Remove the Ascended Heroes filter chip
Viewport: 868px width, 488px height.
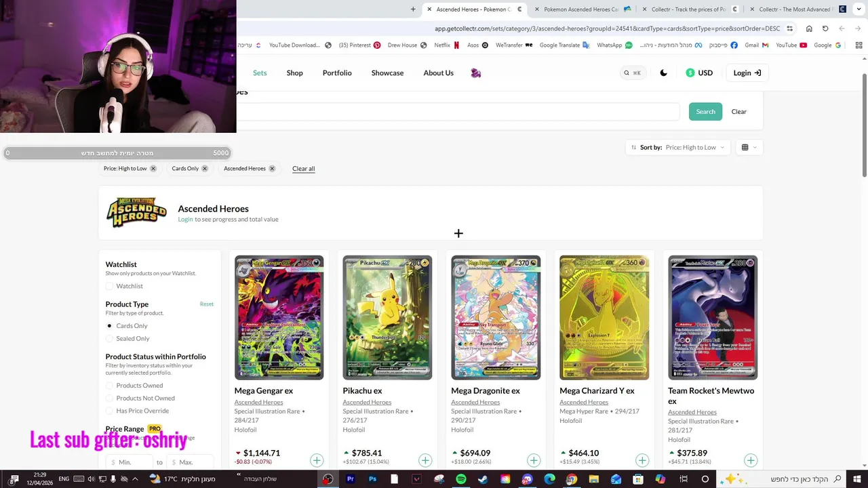272,168
